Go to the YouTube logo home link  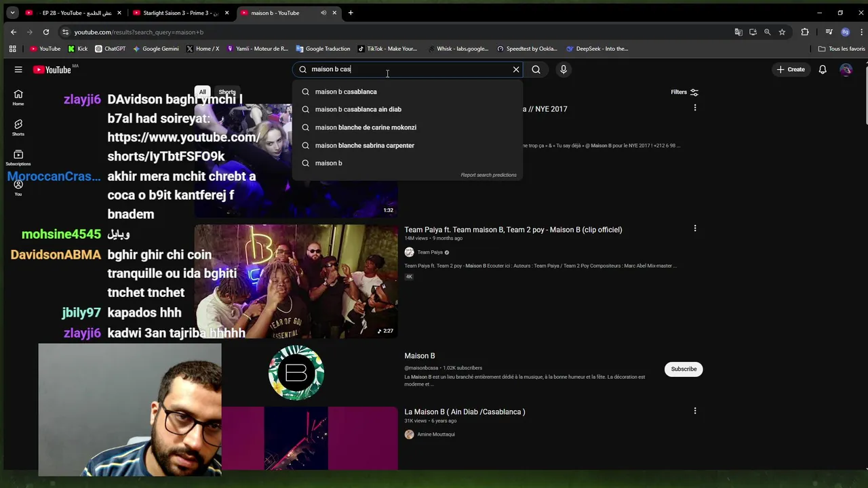(x=52, y=69)
